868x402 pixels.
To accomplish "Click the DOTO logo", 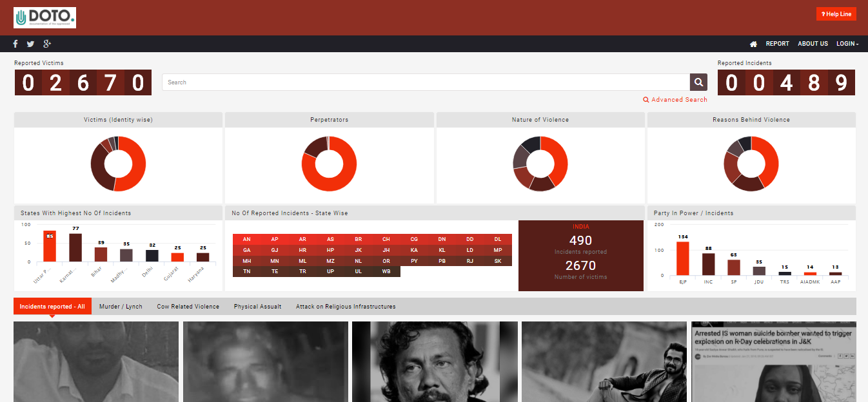I will click(44, 17).
